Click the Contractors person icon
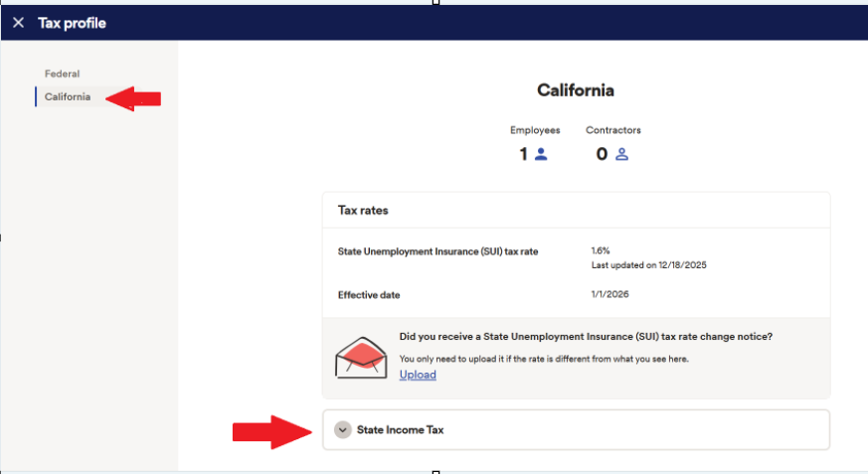868x474 pixels. point(622,154)
